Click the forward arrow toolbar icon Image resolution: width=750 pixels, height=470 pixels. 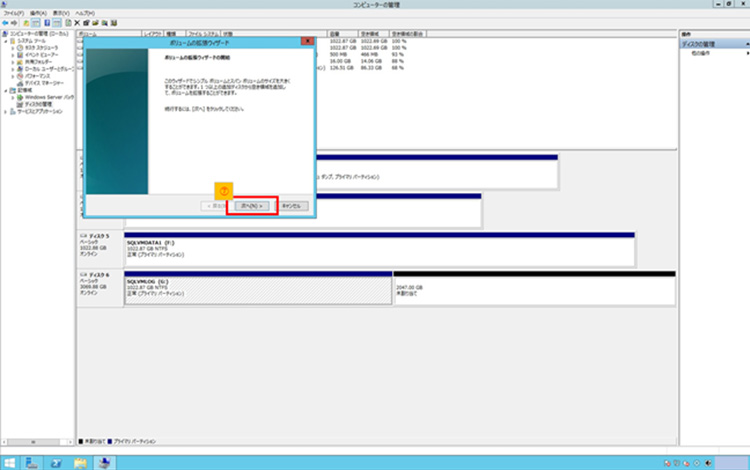coord(16,22)
